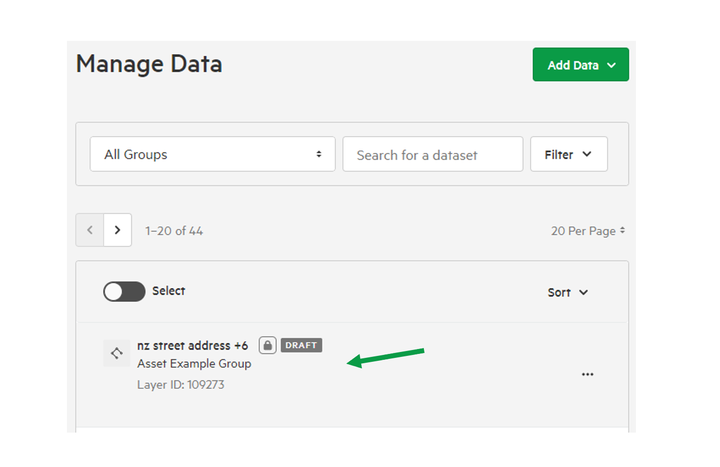Click the Manage Data heading
Screen dimensions: 720x467
149,64
